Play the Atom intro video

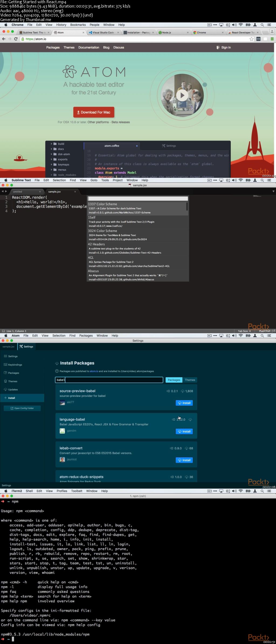tap(182, 95)
